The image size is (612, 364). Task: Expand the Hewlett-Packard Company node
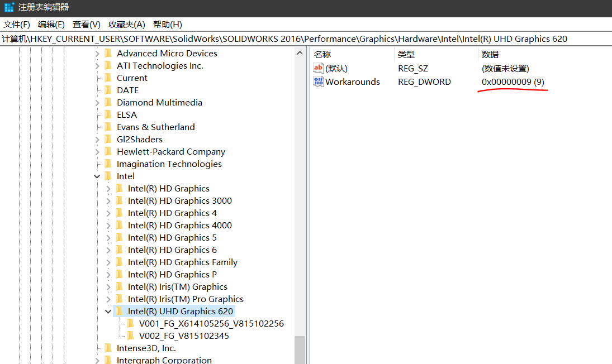[97, 152]
